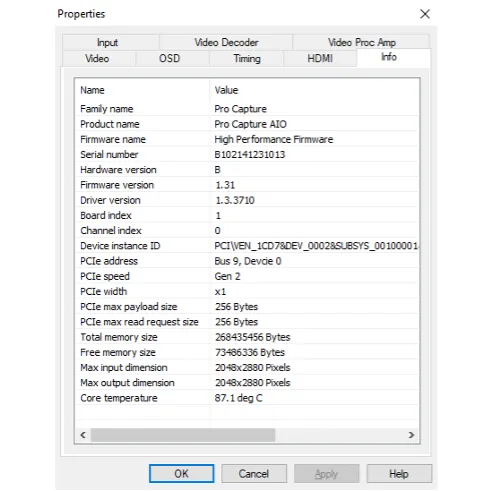Click the value 73486336 Bytes
The width and height of the screenshot is (491, 491).
250,352
